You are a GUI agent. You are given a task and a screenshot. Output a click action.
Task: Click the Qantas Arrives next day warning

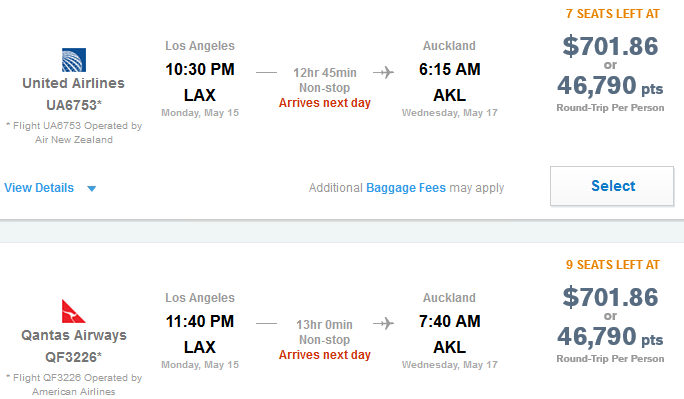pyautogui.click(x=325, y=355)
